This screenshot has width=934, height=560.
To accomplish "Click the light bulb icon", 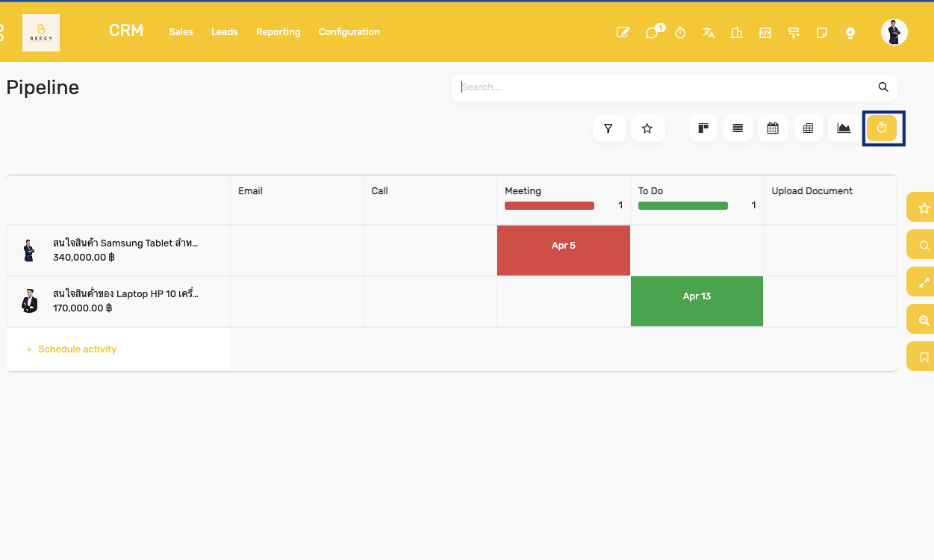I will pos(850,32).
